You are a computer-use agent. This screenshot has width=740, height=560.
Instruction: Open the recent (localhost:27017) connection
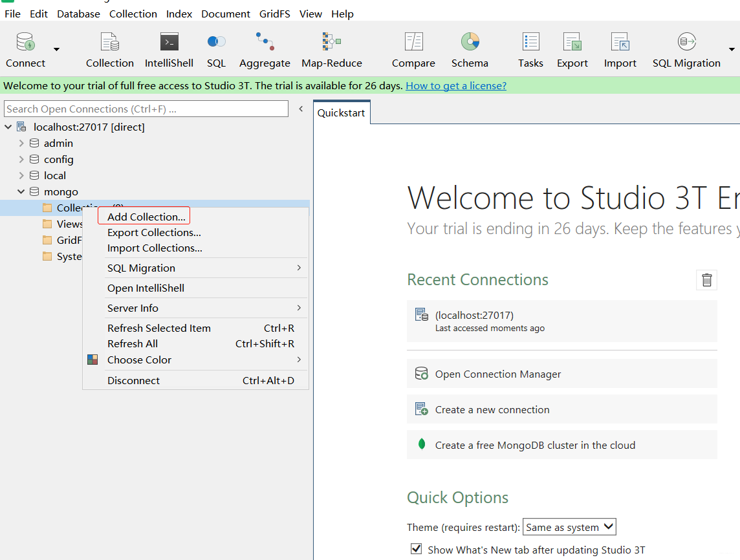click(x=561, y=321)
